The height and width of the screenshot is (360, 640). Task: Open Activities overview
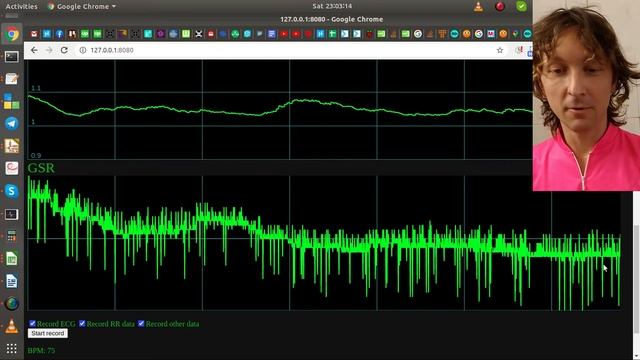click(x=22, y=6)
